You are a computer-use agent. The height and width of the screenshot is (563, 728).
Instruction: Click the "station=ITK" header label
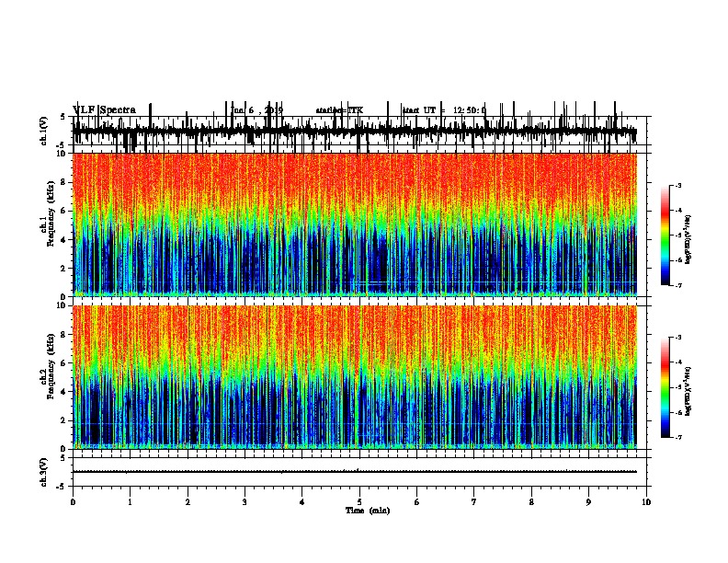339,110
